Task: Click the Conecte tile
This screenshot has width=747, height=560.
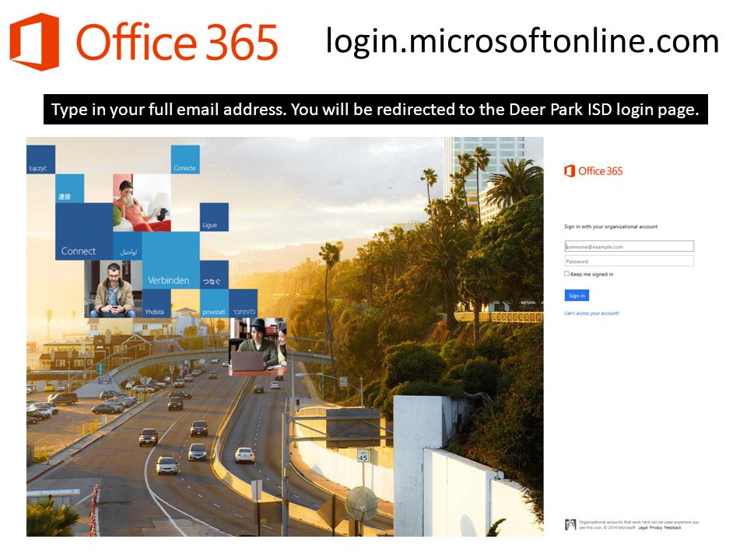Action: [185, 159]
